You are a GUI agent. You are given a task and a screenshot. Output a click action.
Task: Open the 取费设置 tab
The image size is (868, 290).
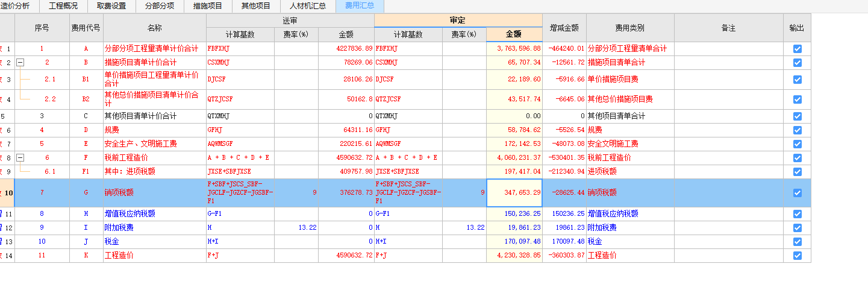coord(111,6)
